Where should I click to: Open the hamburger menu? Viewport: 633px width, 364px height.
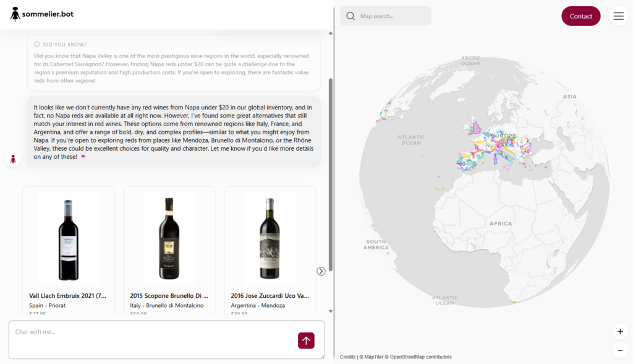619,16
